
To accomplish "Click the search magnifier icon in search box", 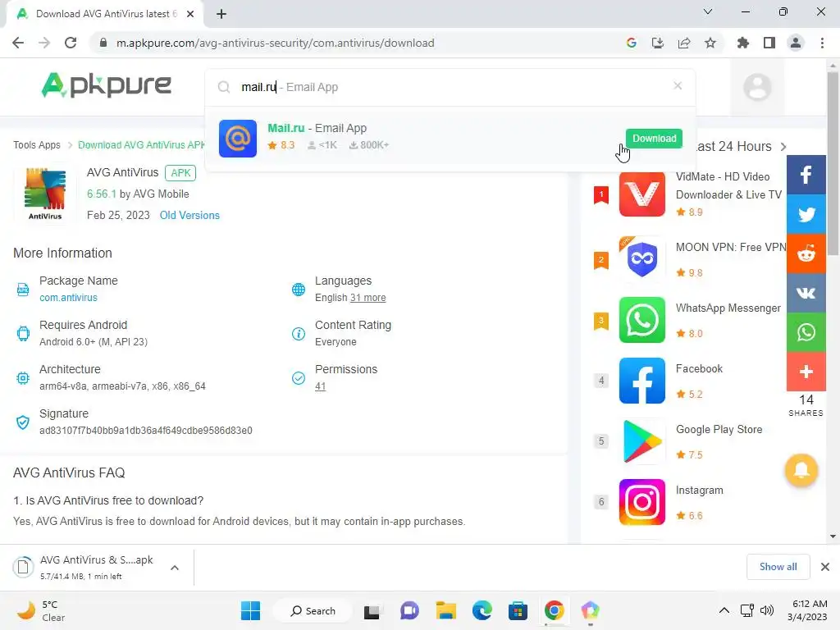I will click(x=224, y=87).
